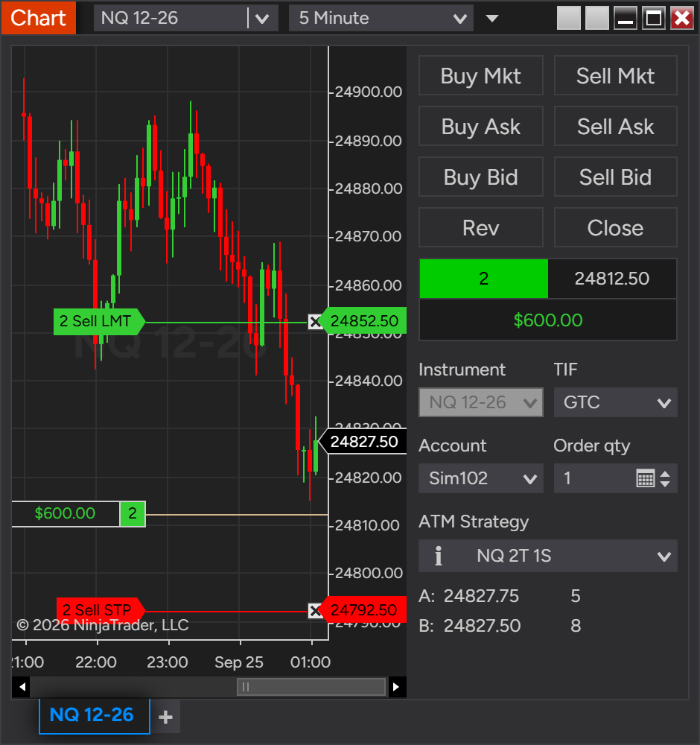Click the 2 Sell LMT order flag
700x745 pixels.
pos(99,321)
